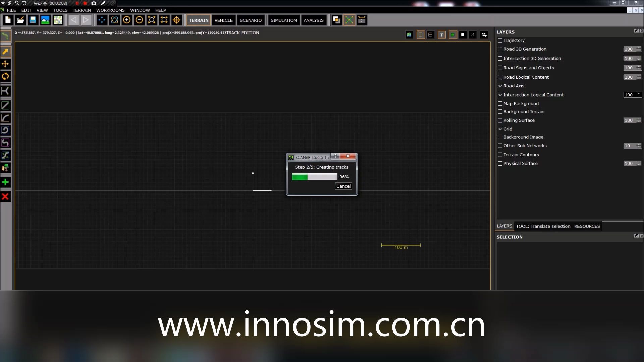Switch to the SCENARIO mode button

coord(251,20)
